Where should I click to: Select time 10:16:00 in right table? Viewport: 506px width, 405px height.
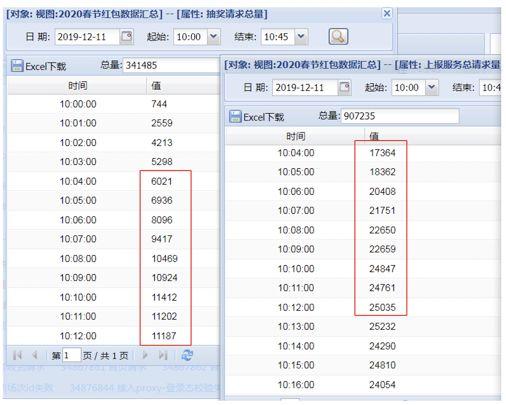[296, 385]
